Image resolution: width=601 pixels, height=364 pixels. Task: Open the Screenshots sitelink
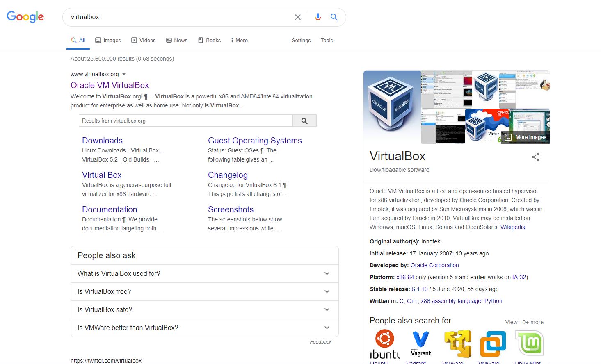[x=231, y=209]
